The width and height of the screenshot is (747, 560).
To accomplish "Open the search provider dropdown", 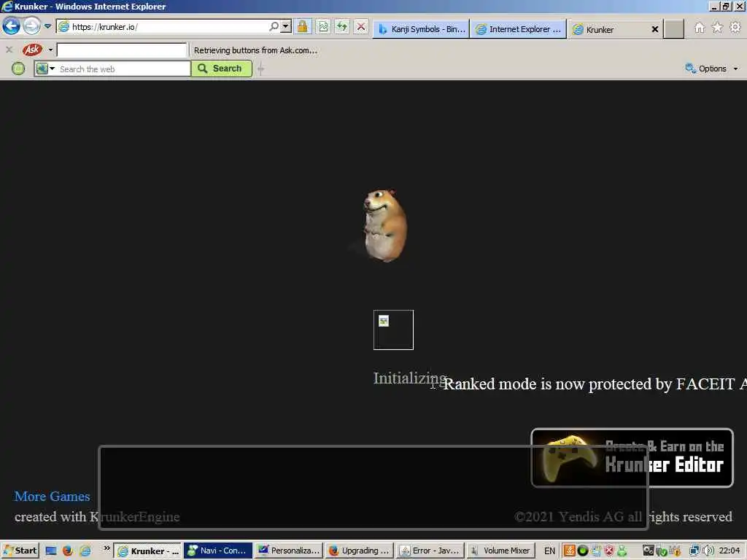I will tap(46, 69).
